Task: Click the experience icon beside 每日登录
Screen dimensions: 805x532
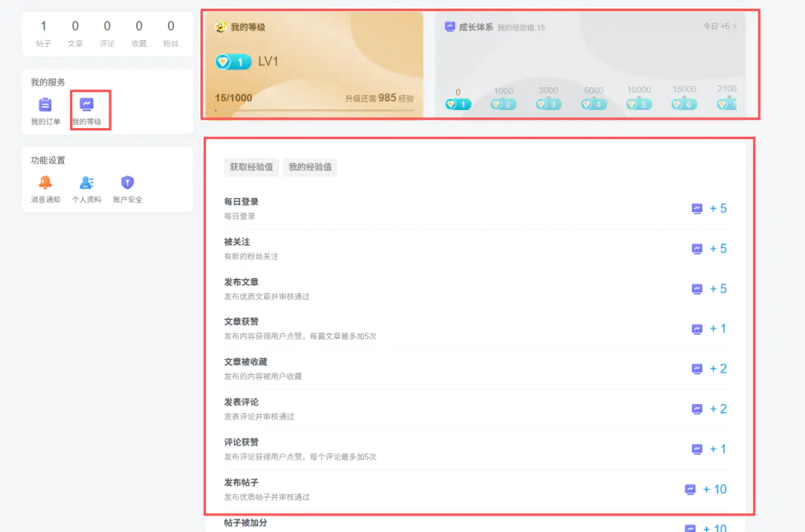Action: point(696,208)
